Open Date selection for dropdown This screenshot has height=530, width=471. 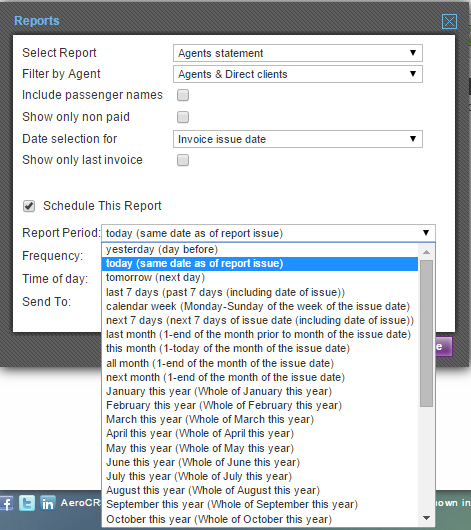point(298,139)
